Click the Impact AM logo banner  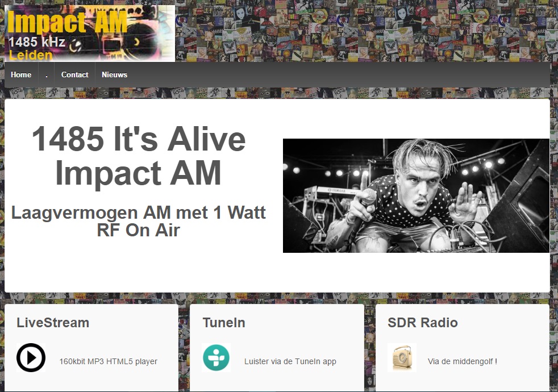90,34
